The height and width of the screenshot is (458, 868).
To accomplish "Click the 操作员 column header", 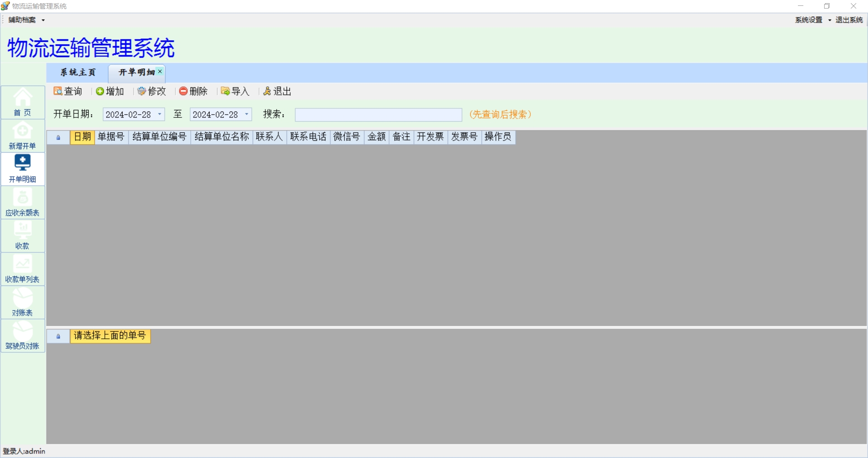I will 498,137.
